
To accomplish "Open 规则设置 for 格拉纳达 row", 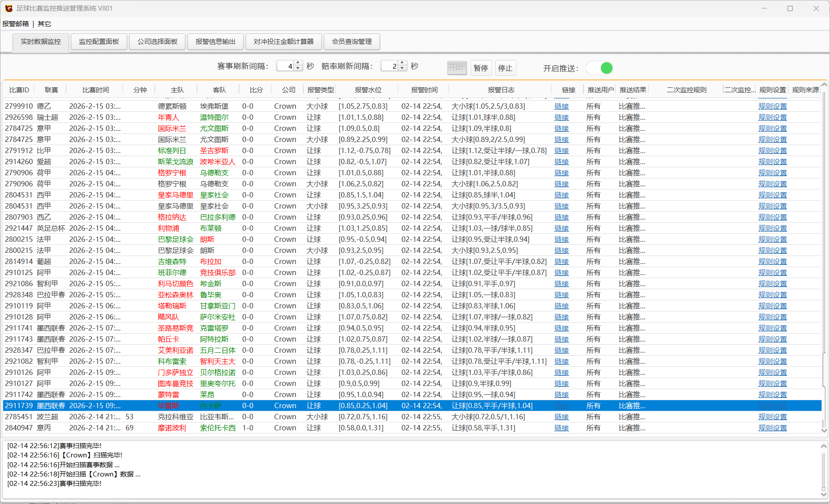I will coord(772,217).
